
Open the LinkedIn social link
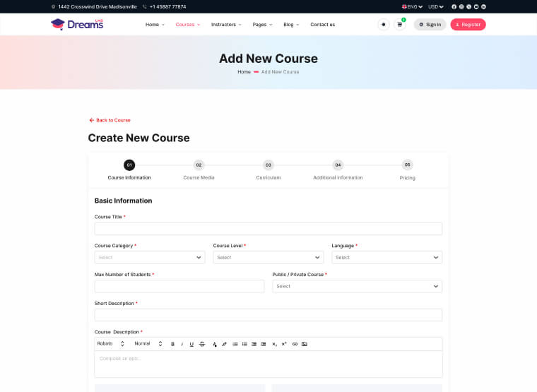(483, 6)
